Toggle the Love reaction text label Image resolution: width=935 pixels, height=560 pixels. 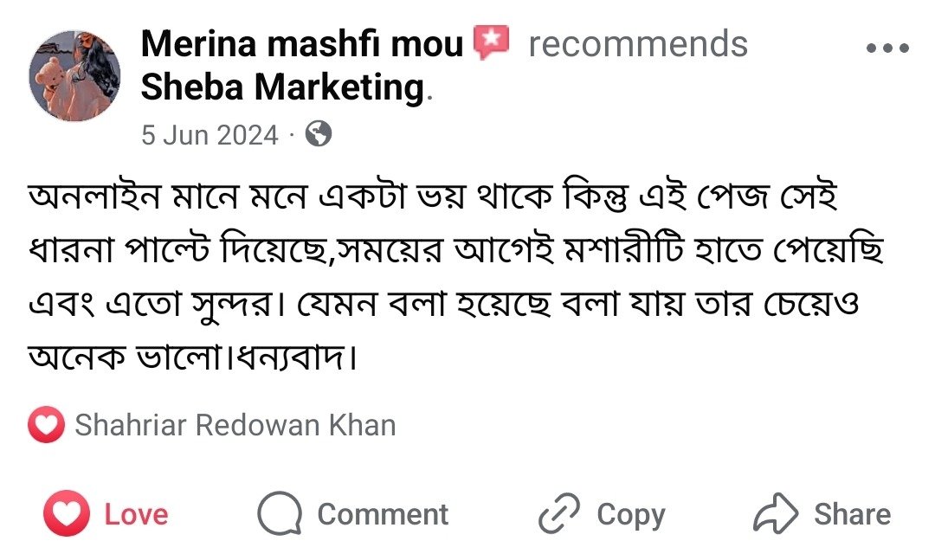click(x=136, y=515)
